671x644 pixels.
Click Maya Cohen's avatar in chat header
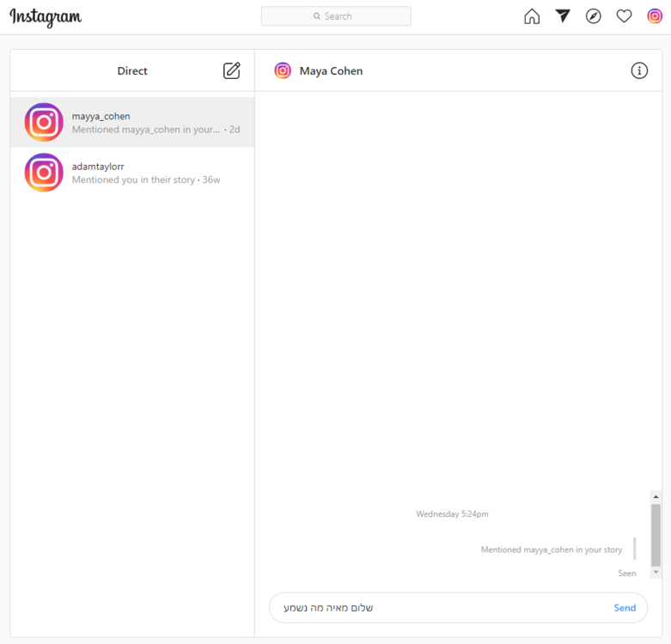point(283,71)
